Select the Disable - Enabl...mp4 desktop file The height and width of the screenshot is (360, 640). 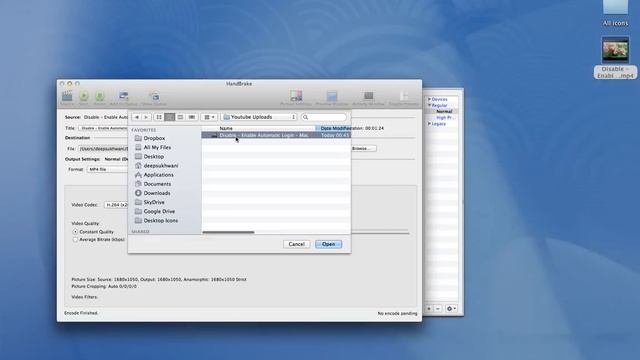[x=615, y=58]
